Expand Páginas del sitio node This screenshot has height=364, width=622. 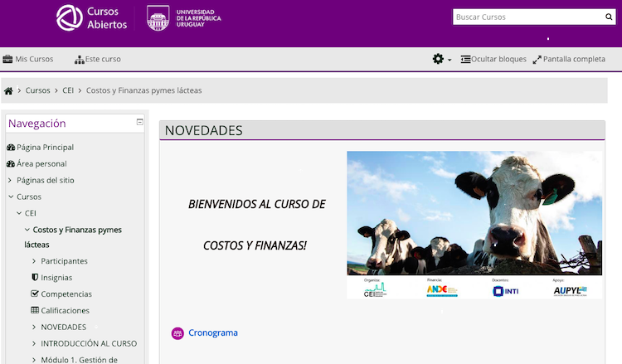[x=10, y=181]
